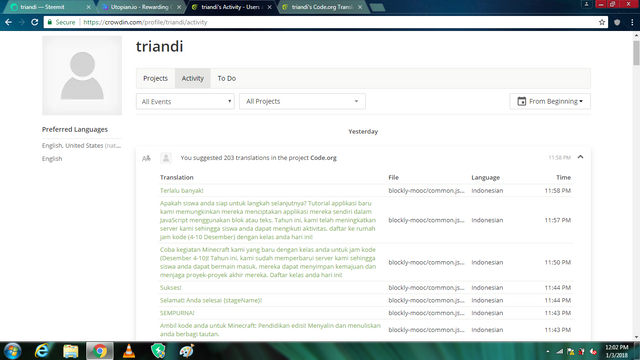Open the To Do profile tab

click(x=227, y=78)
